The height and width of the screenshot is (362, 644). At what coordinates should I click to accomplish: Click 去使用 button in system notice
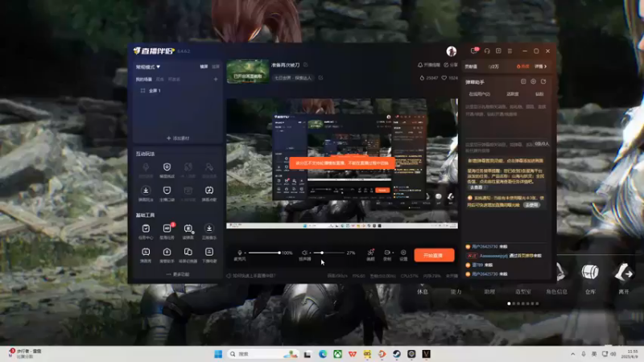531,205
